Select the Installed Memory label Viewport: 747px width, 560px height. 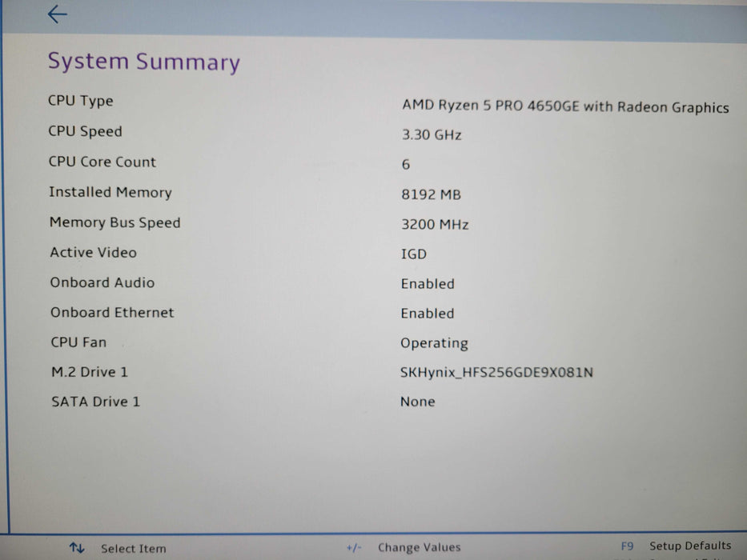click(110, 192)
